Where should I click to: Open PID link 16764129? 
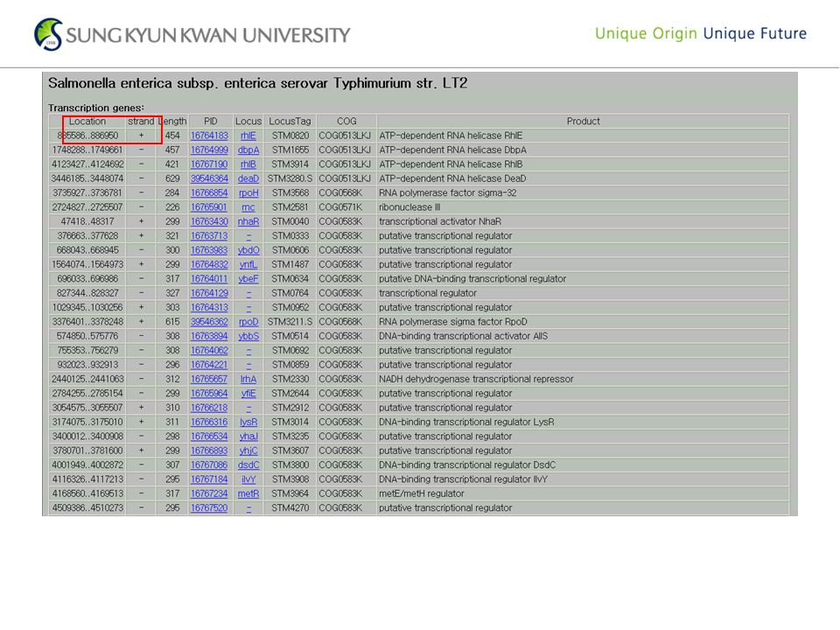pos(209,294)
